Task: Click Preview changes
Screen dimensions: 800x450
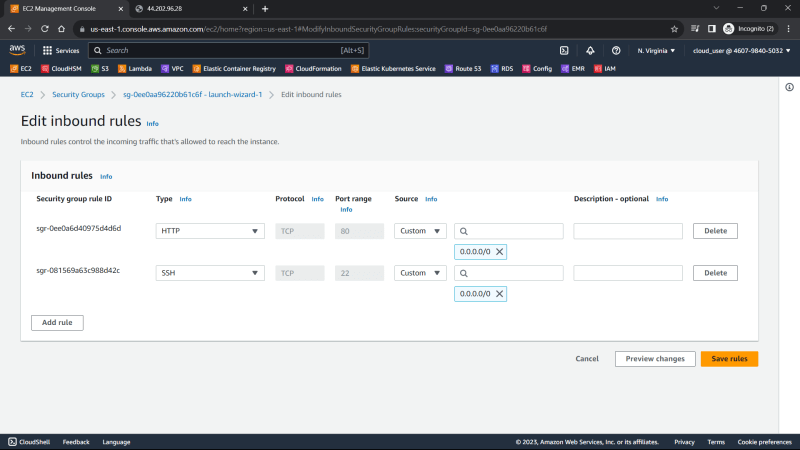Action: click(x=655, y=359)
